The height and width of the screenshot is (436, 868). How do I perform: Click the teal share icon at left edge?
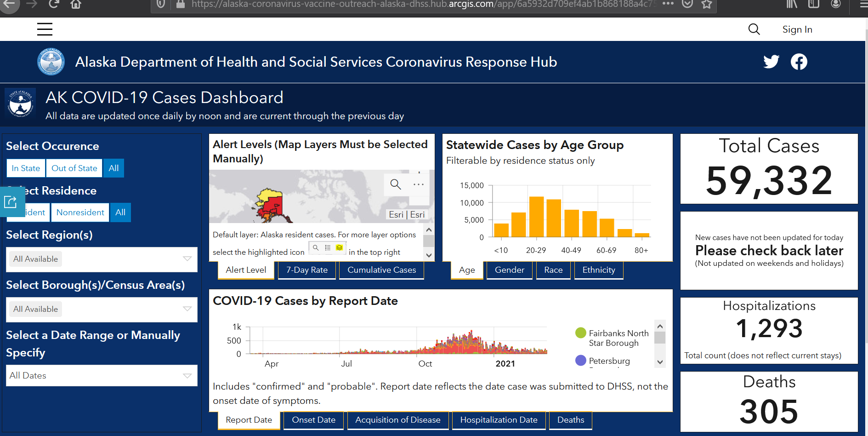(x=10, y=201)
